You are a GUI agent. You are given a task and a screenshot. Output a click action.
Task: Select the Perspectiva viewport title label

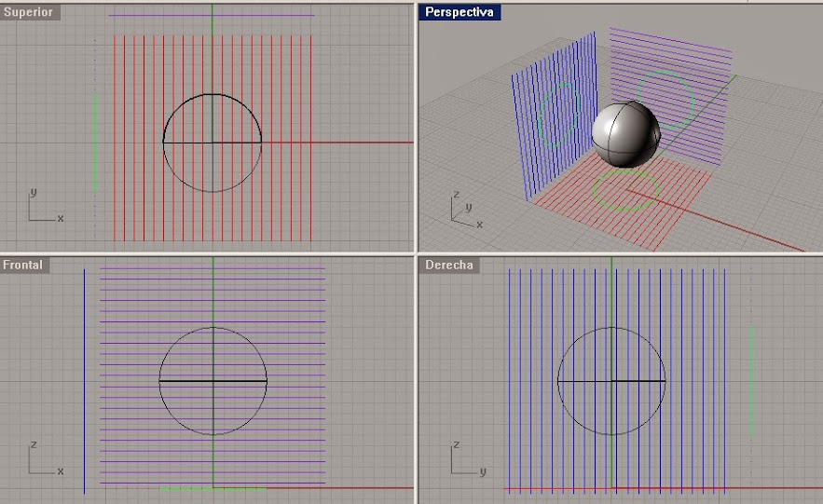pyautogui.click(x=460, y=12)
